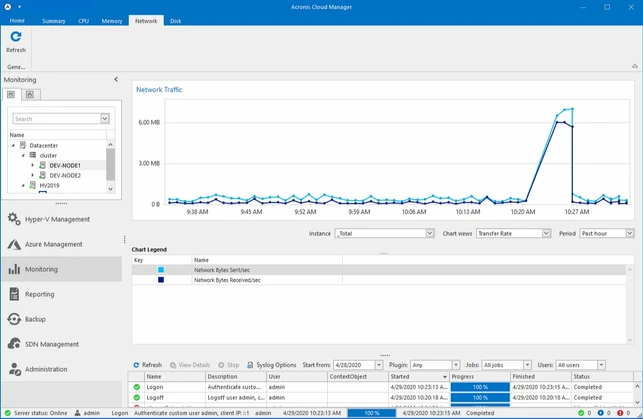Select the Network Bytes Sent/sec legend row

pos(379,270)
